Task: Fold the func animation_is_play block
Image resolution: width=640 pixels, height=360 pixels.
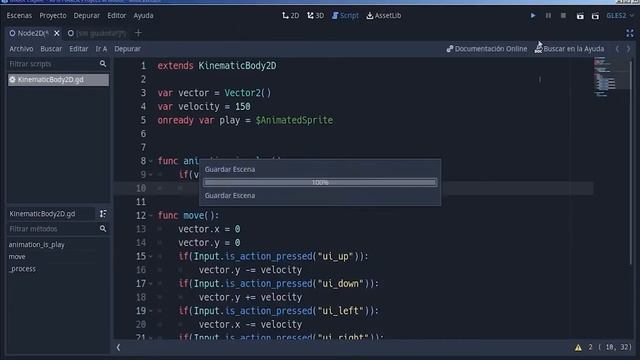Action: click(151, 161)
